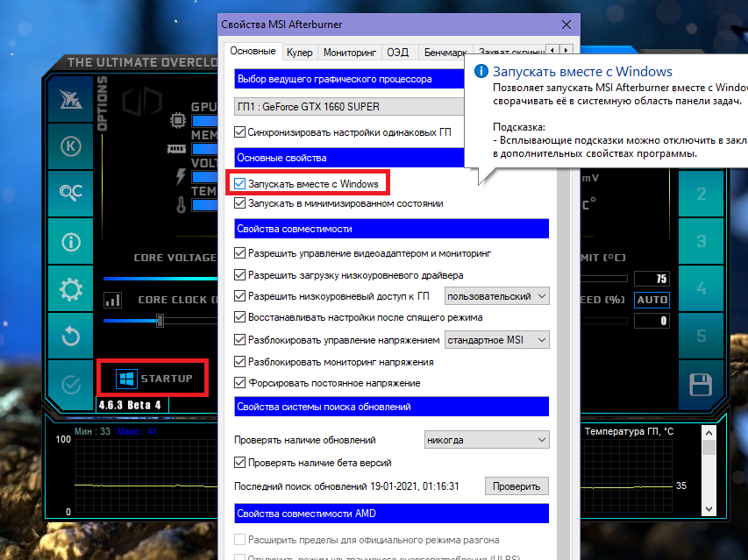
Task: Open the information icon in Afterburner sidebar
Action: point(71,242)
